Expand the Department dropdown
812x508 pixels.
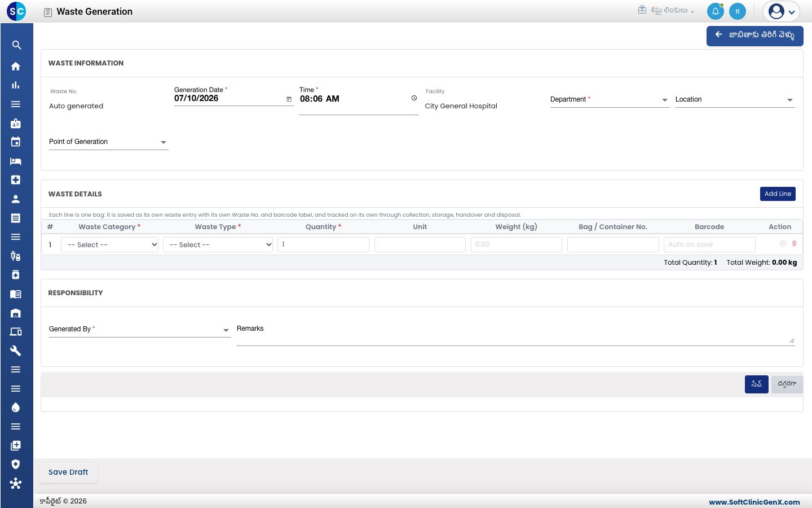610,99
